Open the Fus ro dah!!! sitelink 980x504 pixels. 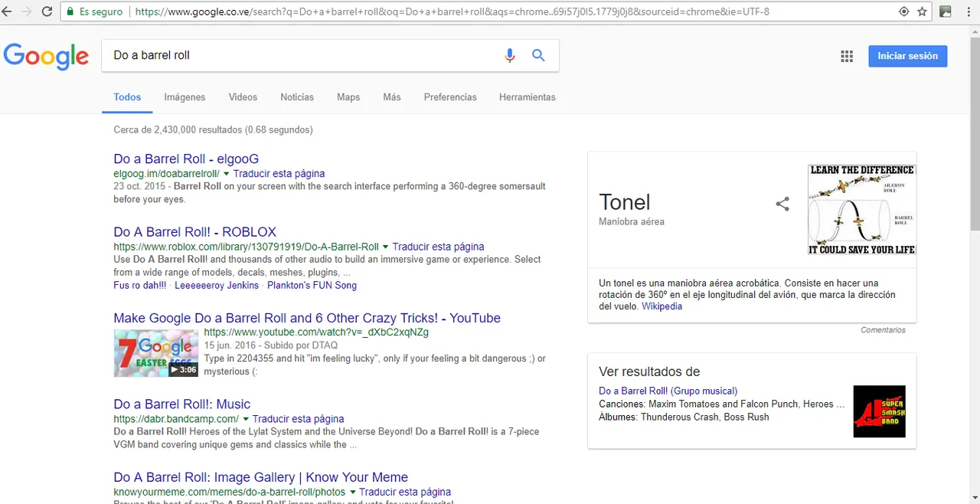tap(141, 285)
